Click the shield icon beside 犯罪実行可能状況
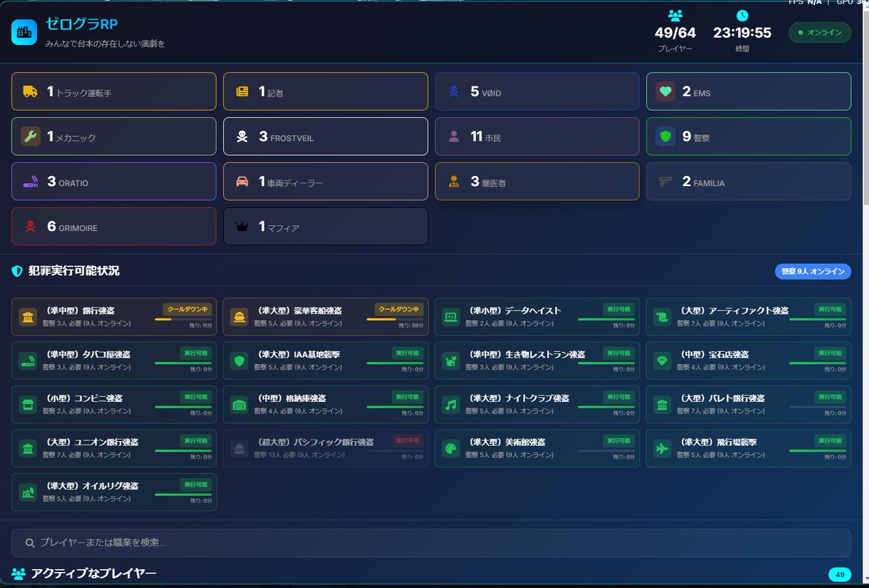Viewport: 869px width, 588px height. pos(17,271)
